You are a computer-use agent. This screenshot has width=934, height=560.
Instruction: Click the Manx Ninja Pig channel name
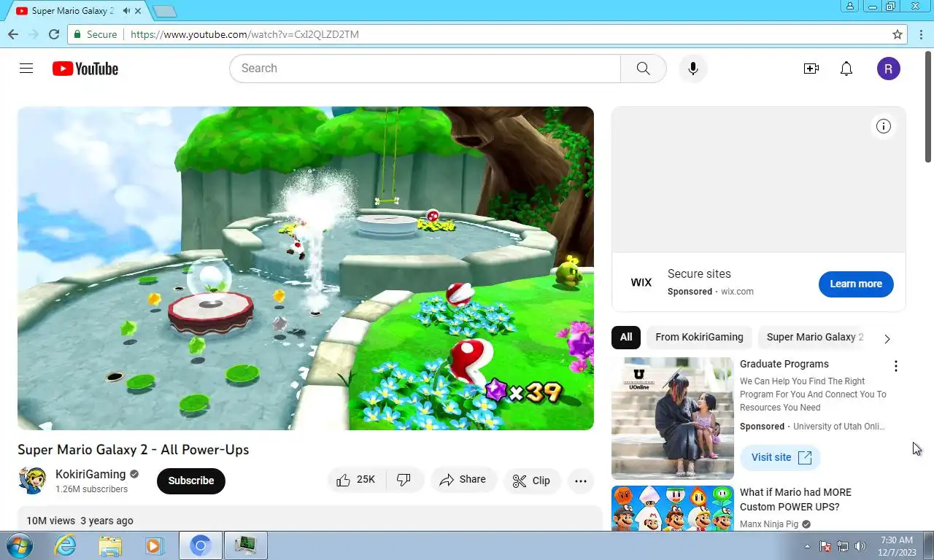point(770,524)
